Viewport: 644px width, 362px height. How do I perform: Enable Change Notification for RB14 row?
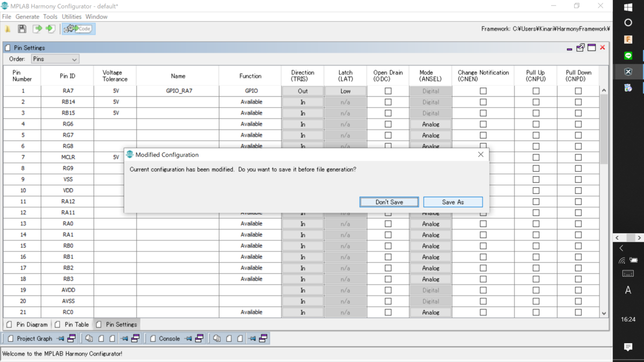(x=483, y=102)
